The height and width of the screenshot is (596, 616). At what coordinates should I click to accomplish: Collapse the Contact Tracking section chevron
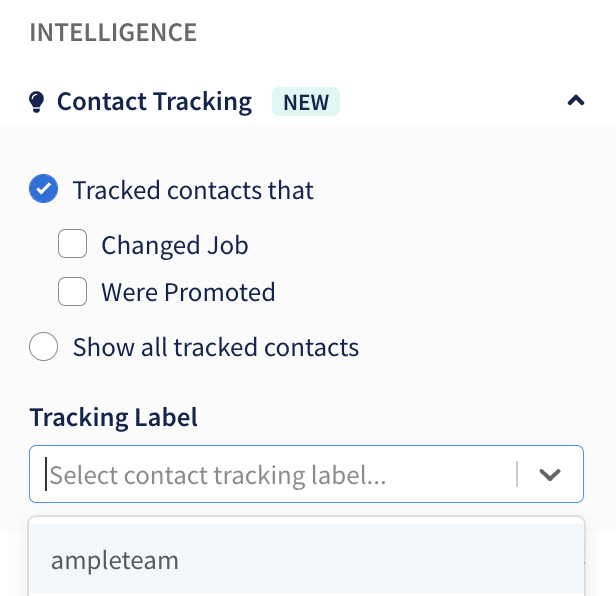(576, 101)
